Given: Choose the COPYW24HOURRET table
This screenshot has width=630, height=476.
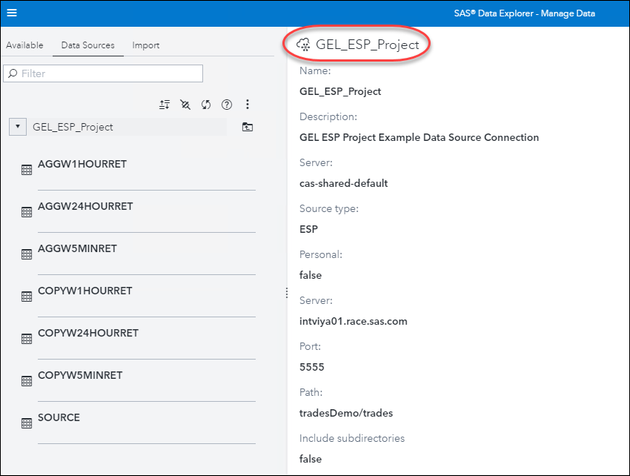Looking at the screenshot, I should [88, 332].
